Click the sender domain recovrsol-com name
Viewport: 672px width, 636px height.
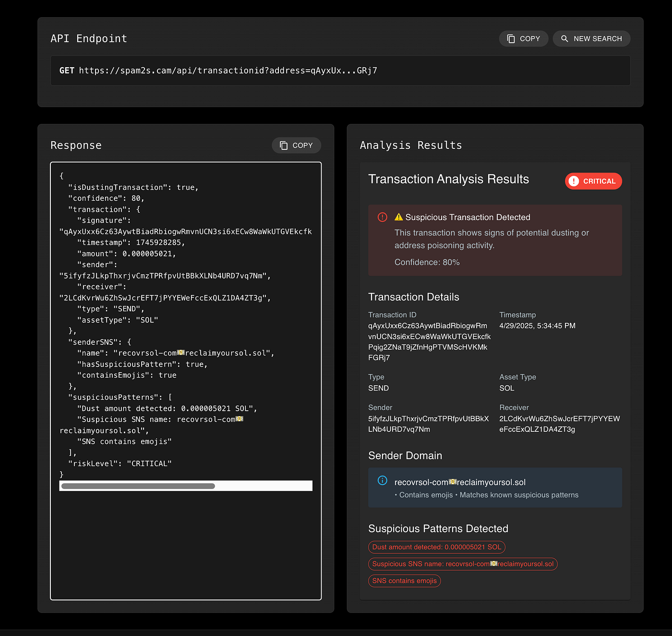coord(460,482)
